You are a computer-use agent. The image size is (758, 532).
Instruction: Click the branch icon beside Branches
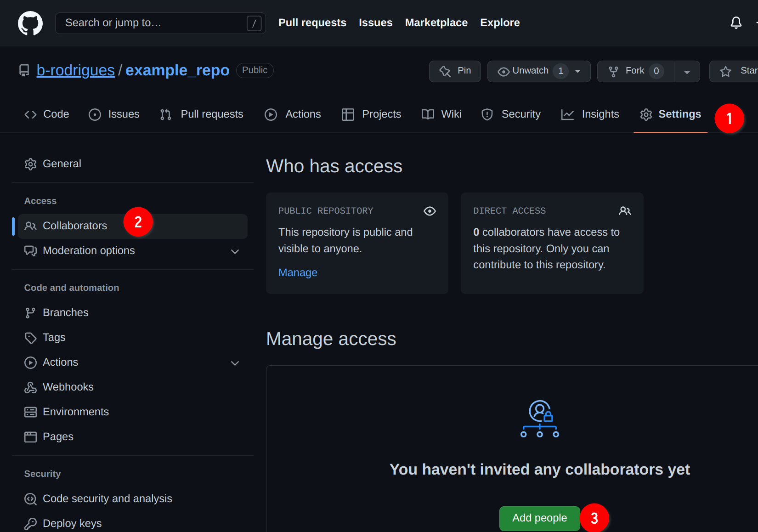[x=30, y=313]
